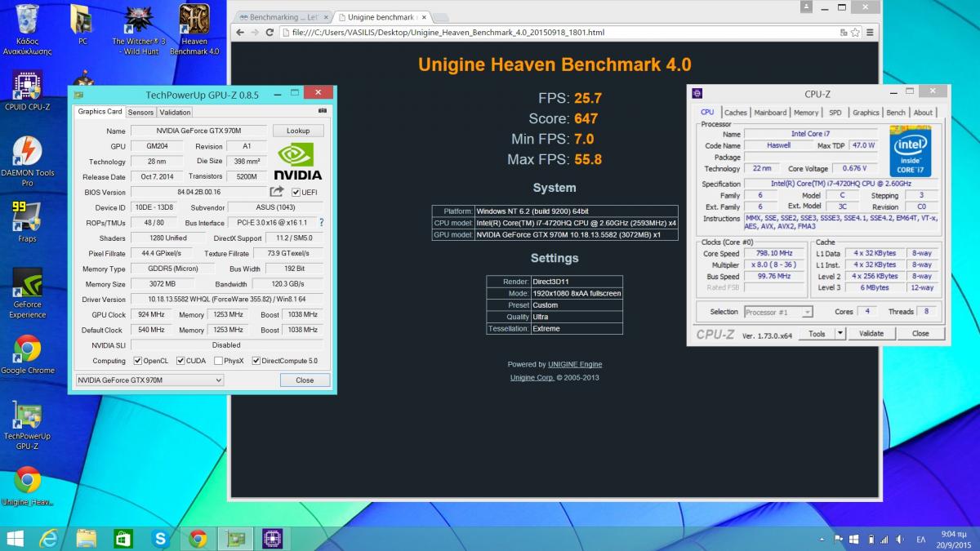Launch DAEMON Tools Pro from desktop
Screen dimensions: 980x551
point(27,161)
